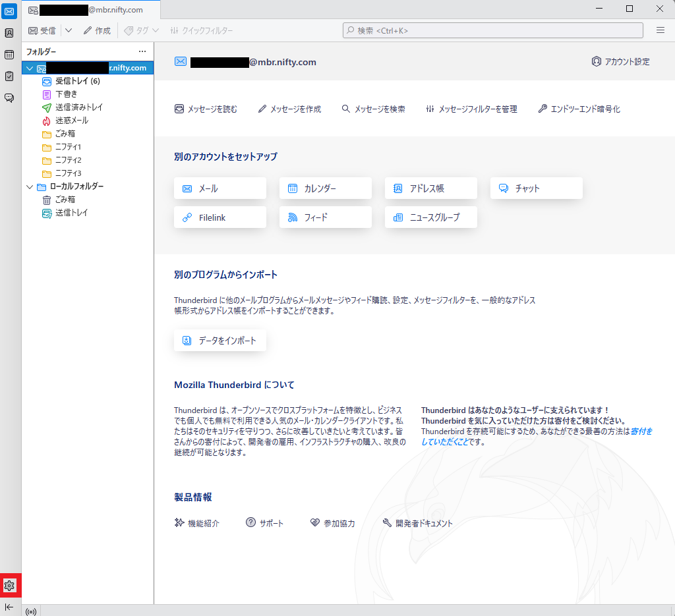Collapse the spaces toolbar with arrow icon

click(x=9, y=607)
